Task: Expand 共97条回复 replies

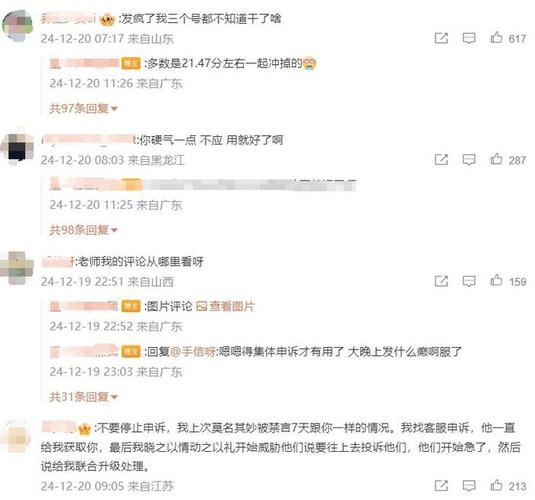Action: click(83, 109)
